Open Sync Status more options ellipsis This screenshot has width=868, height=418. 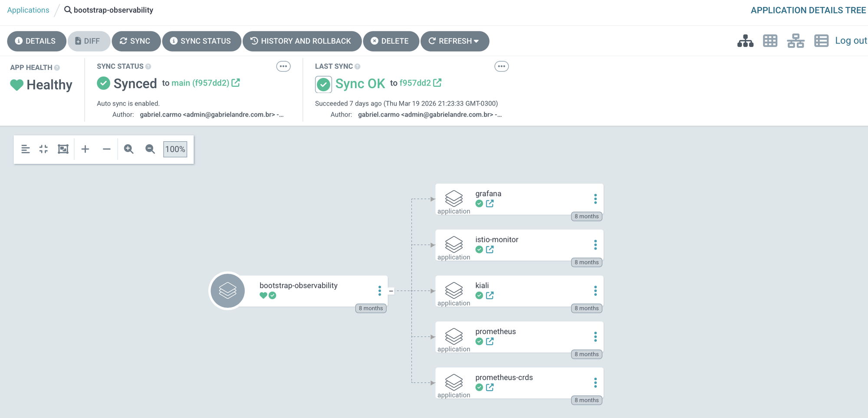click(283, 66)
